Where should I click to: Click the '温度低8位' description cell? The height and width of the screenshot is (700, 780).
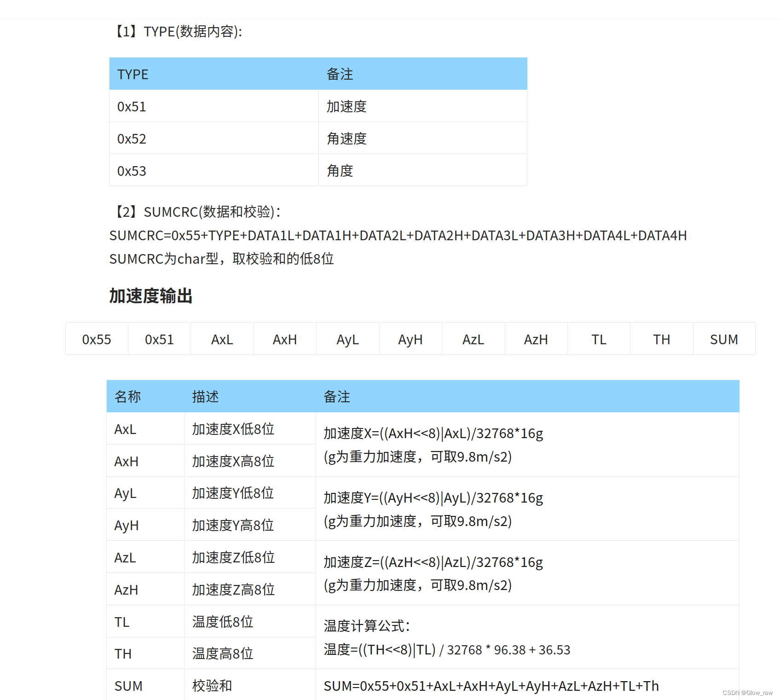tap(250, 621)
